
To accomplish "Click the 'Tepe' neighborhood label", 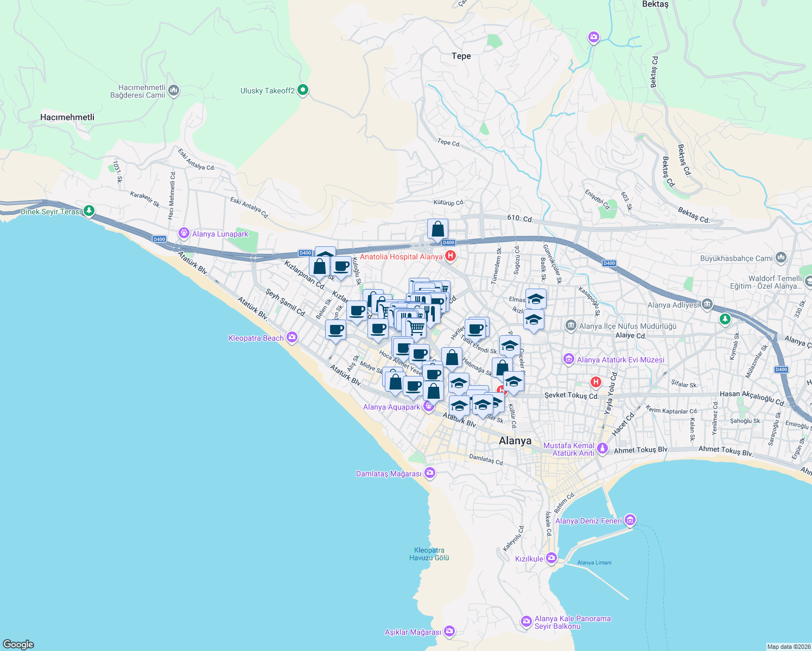I will (x=461, y=56).
